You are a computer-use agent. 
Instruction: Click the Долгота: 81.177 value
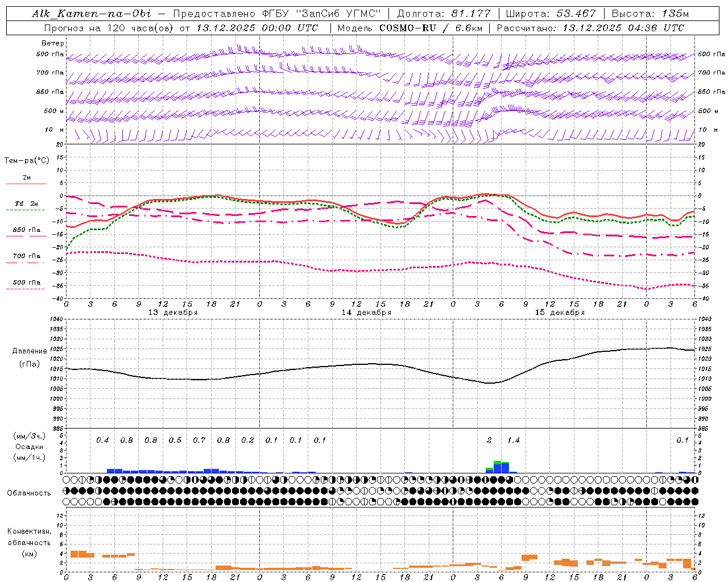[x=444, y=14]
